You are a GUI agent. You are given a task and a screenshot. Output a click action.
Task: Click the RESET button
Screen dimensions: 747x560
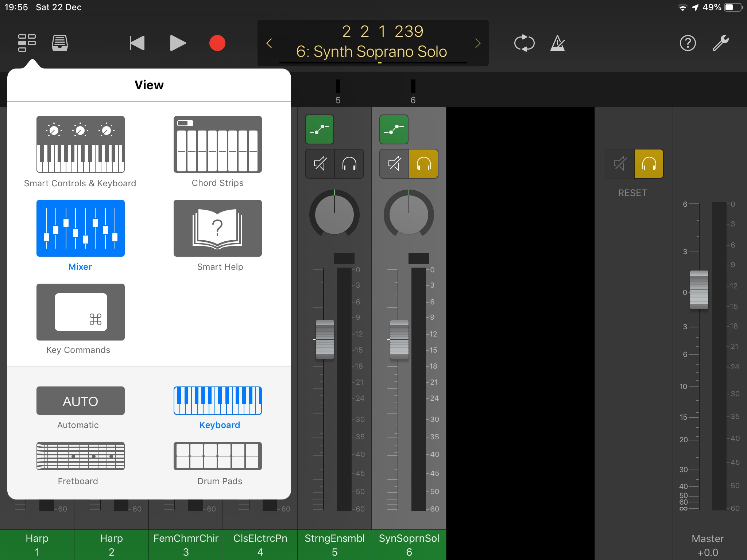[x=632, y=193]
